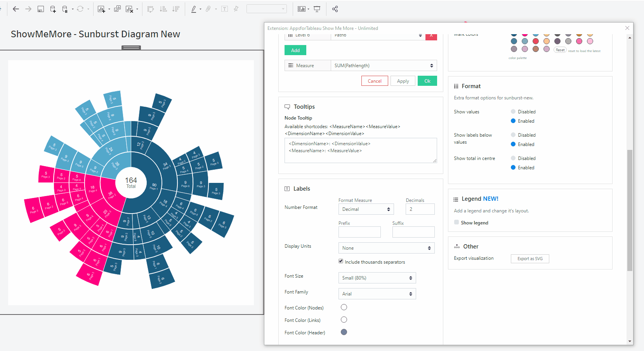Pick the red swatch in color palette
Viewport: 644px width, 351px height.
[536, 41]
